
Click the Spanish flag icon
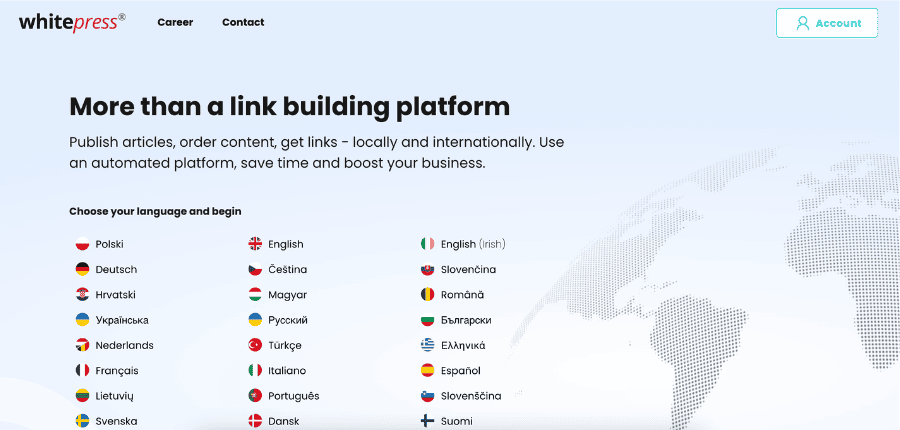[x=428, y=370]
